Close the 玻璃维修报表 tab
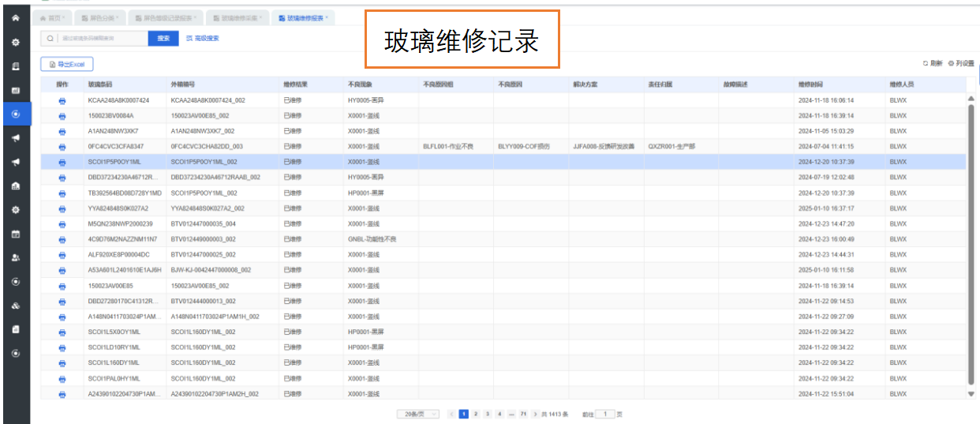 tap(327, 17)
